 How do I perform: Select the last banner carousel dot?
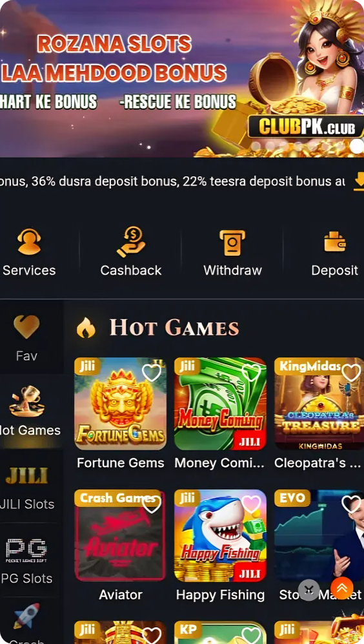pos(357,146)
